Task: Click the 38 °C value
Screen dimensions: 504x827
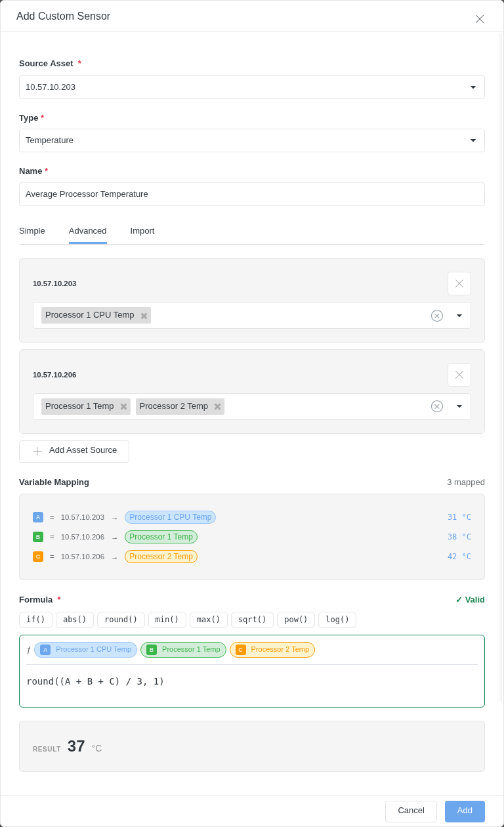Action: [x=459, y=537]
